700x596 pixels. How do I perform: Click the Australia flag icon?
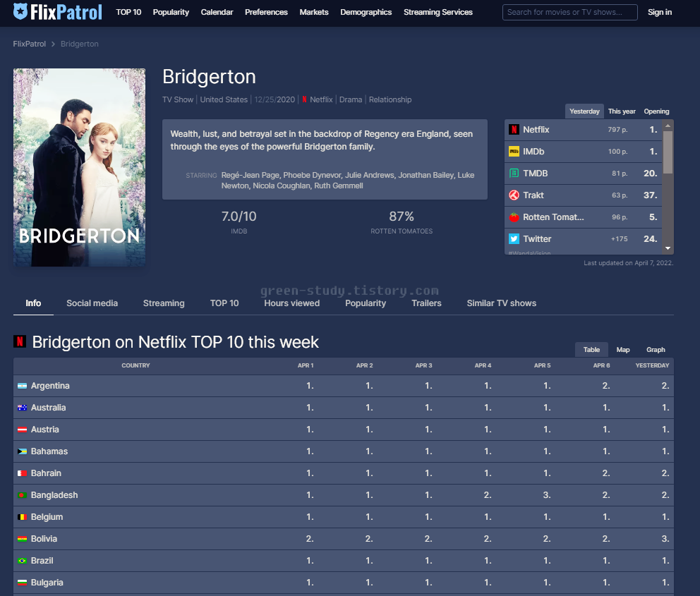point(22,408)
